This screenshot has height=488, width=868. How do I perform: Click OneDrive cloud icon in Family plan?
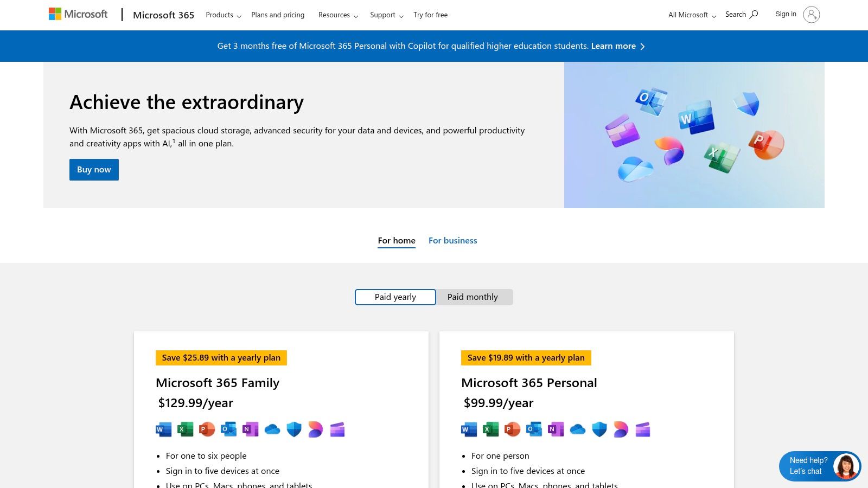pyautogui.click(x=272, y=429)
